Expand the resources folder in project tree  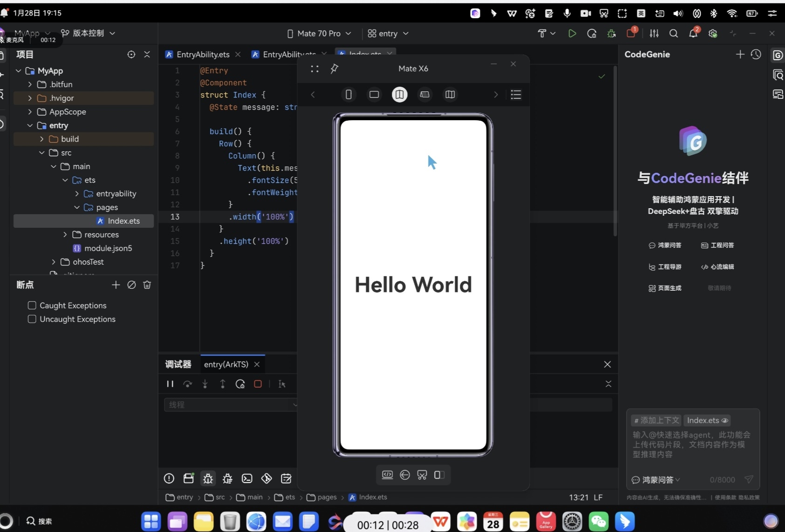click(65, 235)
